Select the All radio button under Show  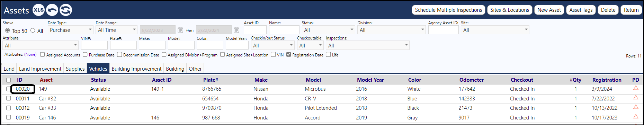point(33,30)
